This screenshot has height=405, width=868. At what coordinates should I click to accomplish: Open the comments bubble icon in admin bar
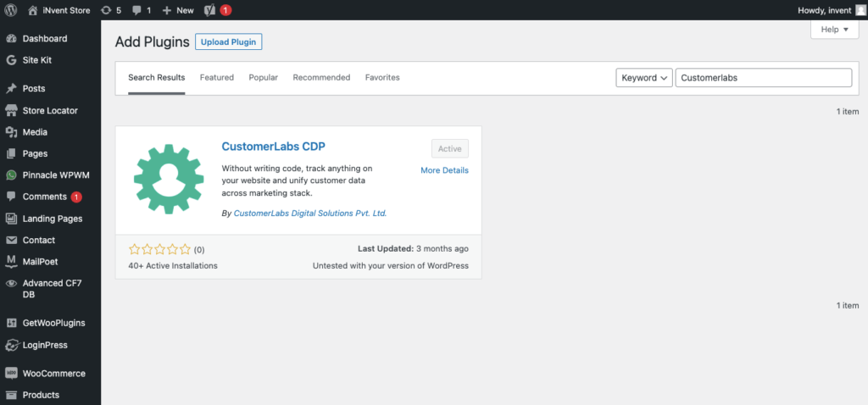[136, 10]
